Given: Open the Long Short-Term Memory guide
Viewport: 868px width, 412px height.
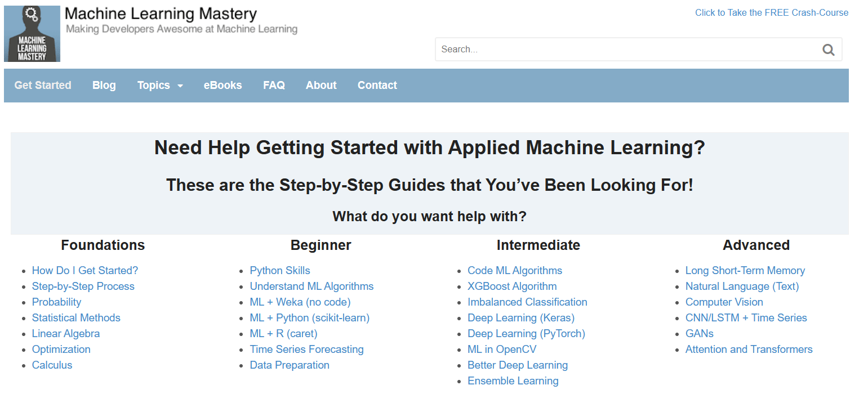Looking at the screenshot, I should (745, 270).
